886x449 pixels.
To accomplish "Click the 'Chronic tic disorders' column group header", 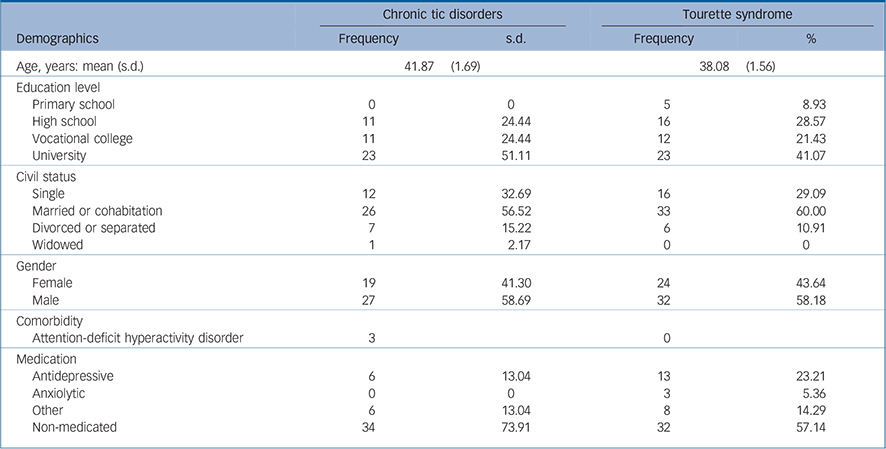I will coord(442,15).
